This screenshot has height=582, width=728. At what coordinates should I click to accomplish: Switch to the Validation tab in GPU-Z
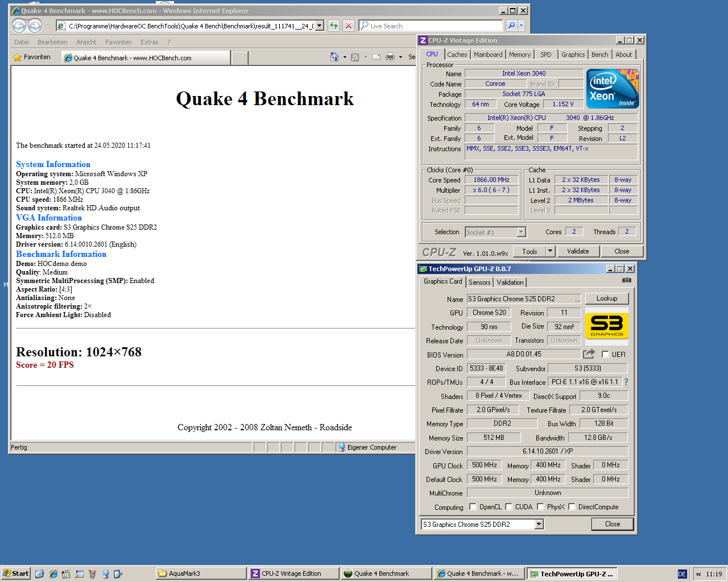[510, 282]
